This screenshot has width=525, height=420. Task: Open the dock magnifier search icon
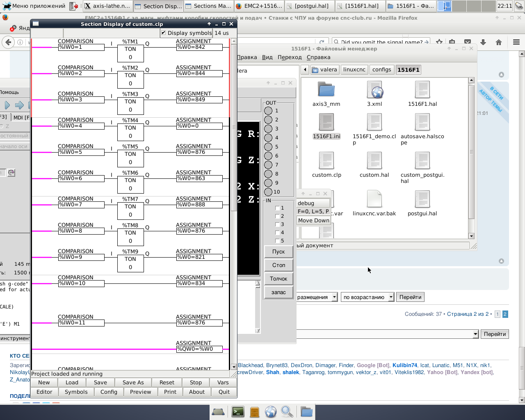click(x=287, y=411)
